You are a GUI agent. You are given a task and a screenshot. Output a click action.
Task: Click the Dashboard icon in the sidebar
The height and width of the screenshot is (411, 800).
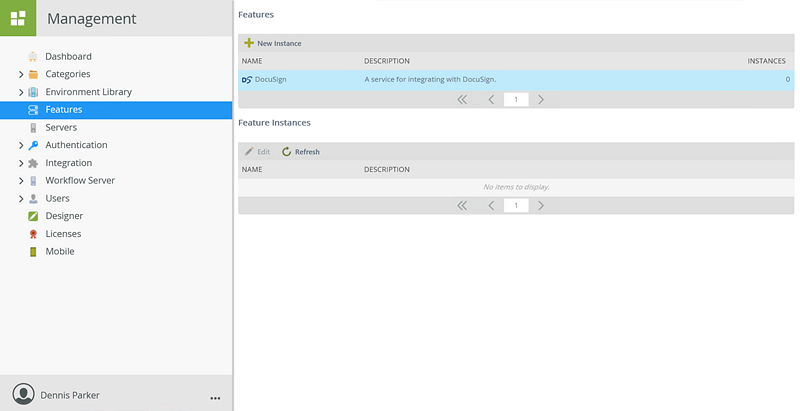(33, 57)
